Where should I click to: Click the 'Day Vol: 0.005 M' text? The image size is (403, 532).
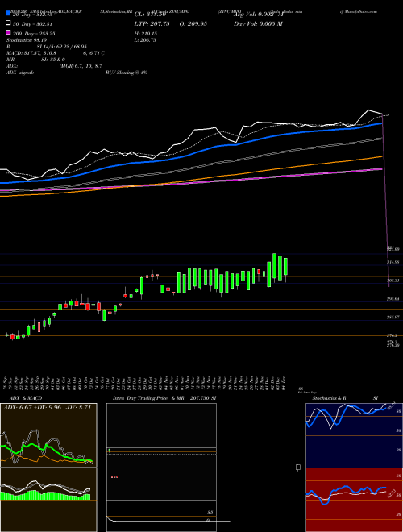258,23
